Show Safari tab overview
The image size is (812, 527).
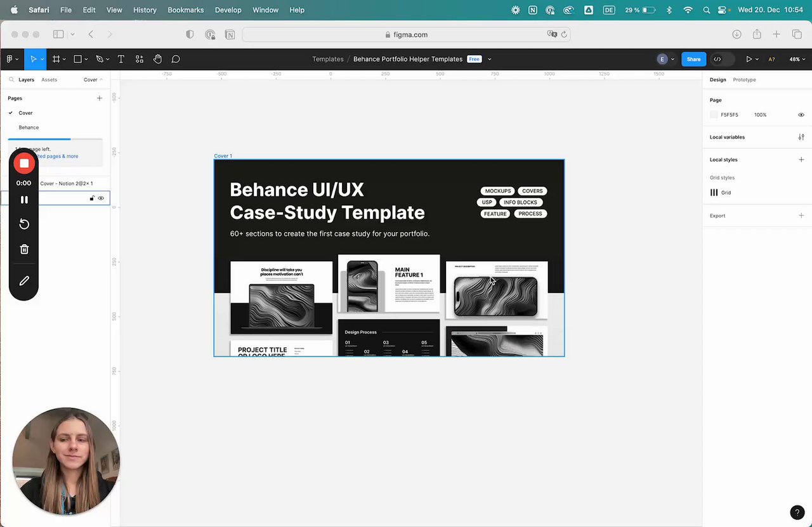797,34
